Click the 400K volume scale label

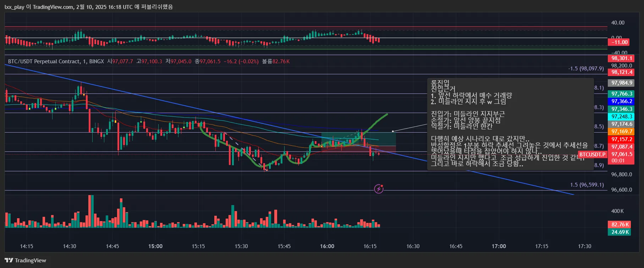(617, 211)
